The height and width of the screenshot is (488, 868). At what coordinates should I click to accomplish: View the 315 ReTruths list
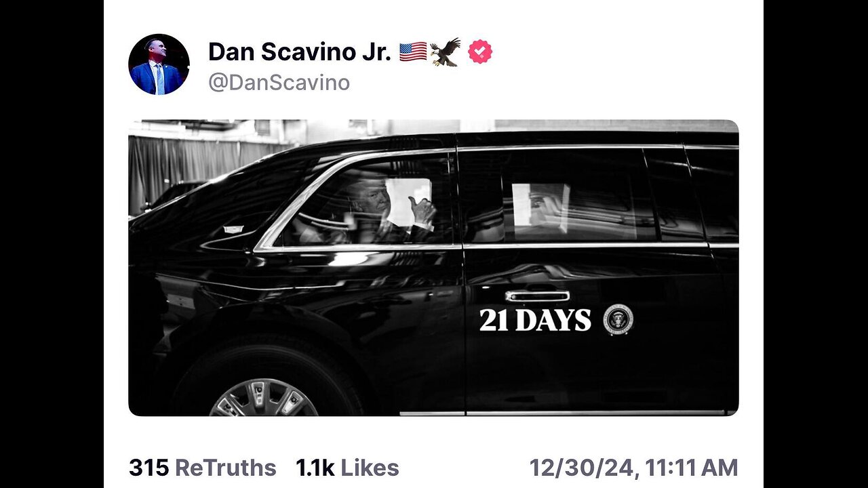click(x=202, y=468)
